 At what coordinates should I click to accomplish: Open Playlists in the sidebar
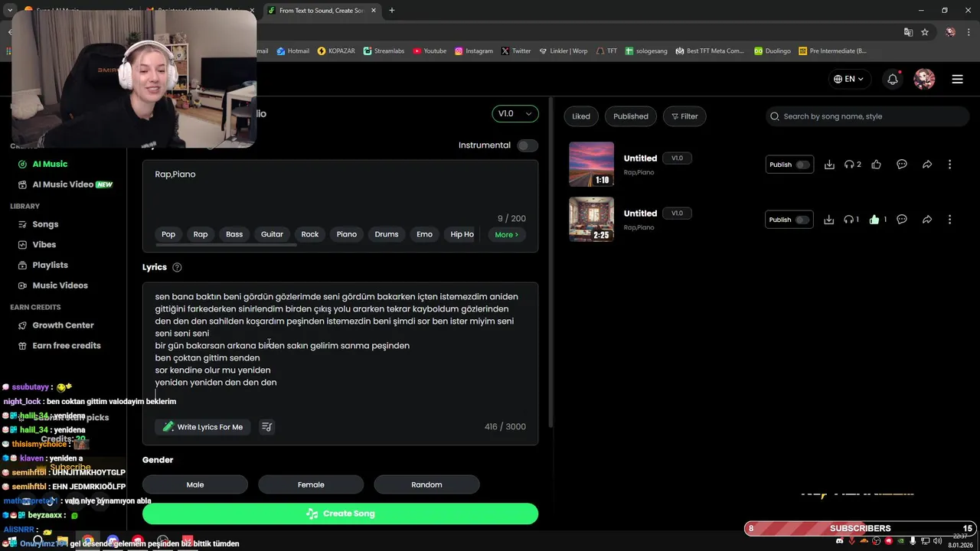tap(50, 265)
